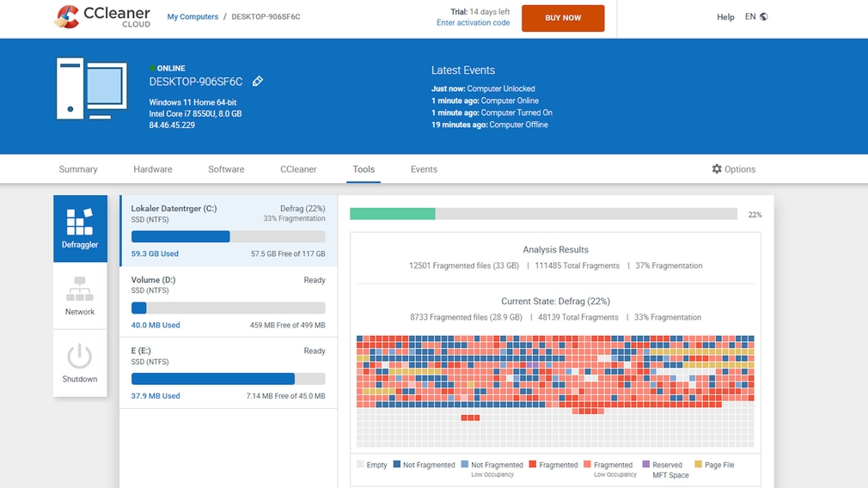Open the Software tab
Viewport: 868px width, 488px height.
pyautogui.click(x=226, y=169)
